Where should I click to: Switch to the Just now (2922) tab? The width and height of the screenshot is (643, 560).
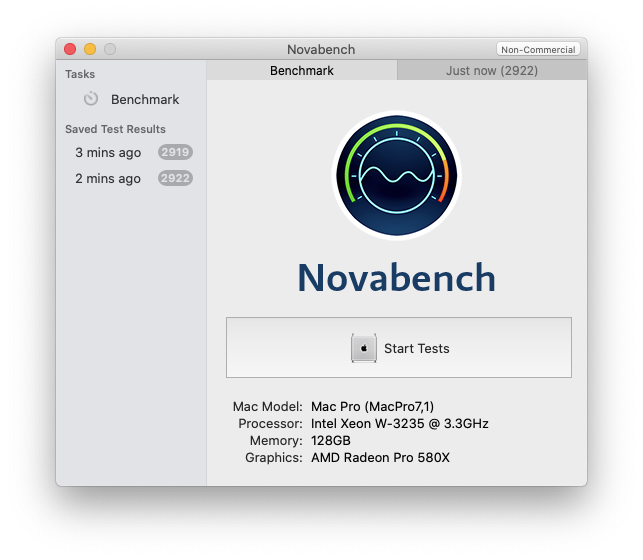click(x=492, y=71)
